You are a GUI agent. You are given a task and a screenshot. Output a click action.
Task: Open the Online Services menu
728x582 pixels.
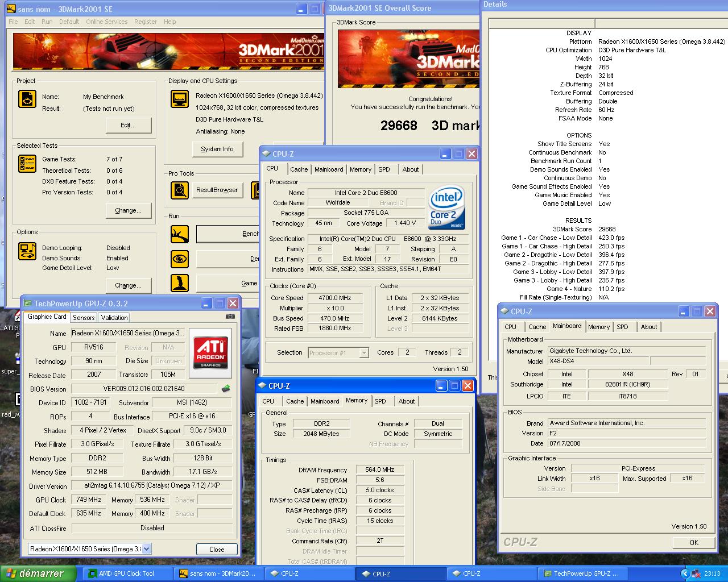click(107, 22)
